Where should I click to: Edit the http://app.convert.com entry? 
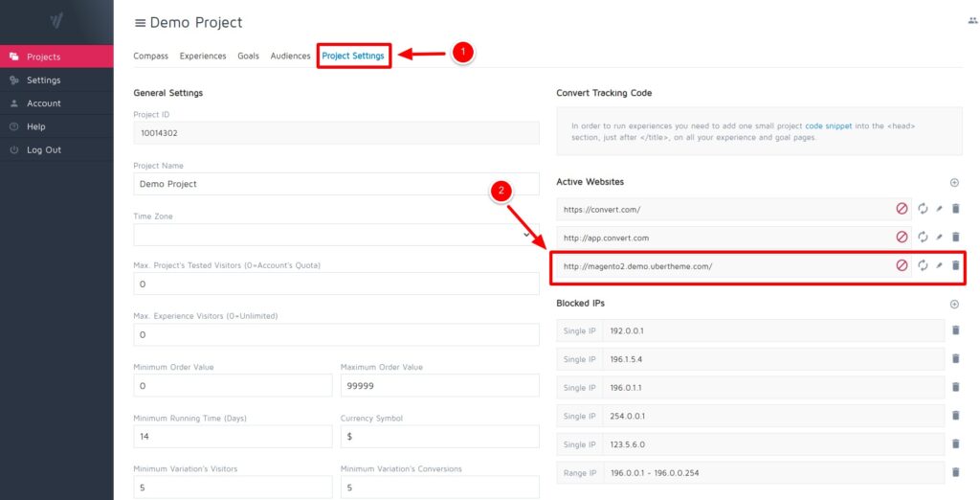pos(939,238)
